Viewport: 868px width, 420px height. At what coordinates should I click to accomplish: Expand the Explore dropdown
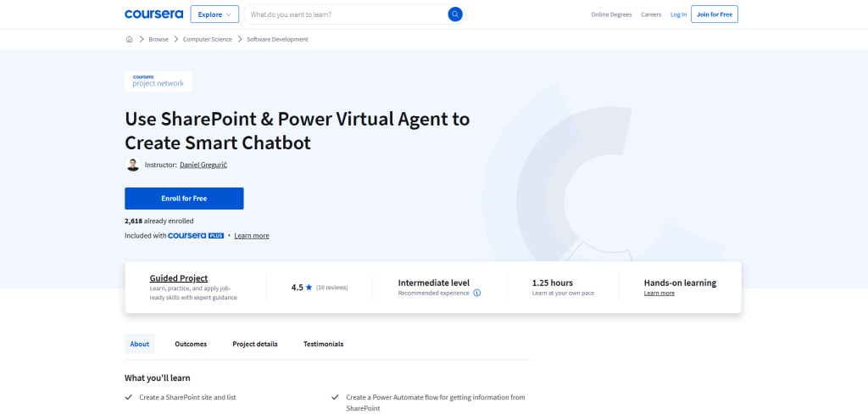(x=214, y=14)
